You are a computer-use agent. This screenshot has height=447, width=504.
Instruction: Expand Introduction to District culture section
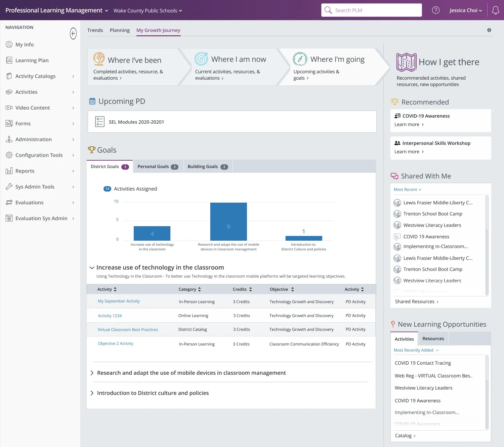click(92, 393)
